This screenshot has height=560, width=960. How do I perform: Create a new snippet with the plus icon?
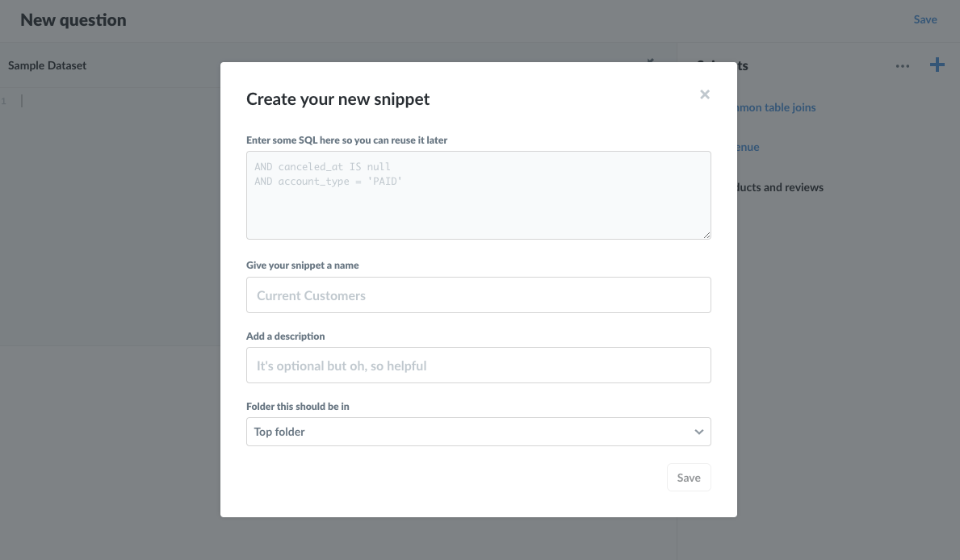click(x=937, y=65)
